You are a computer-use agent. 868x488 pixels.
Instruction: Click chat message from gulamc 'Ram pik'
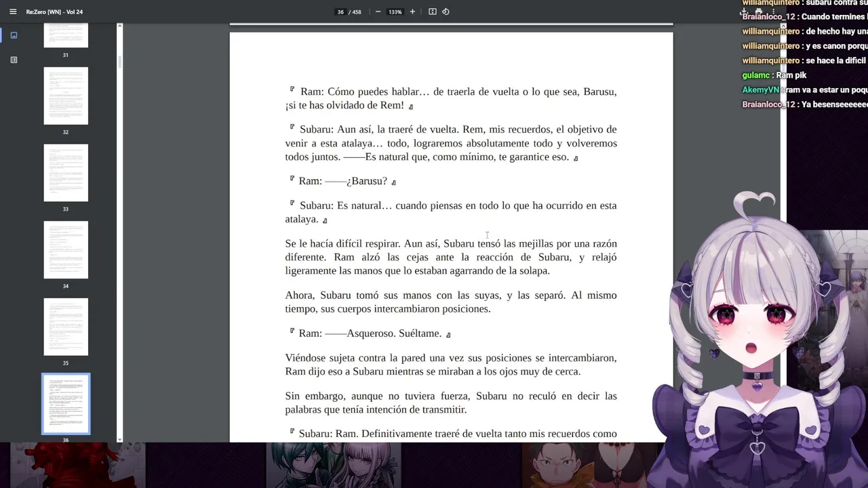pos(791,75)
